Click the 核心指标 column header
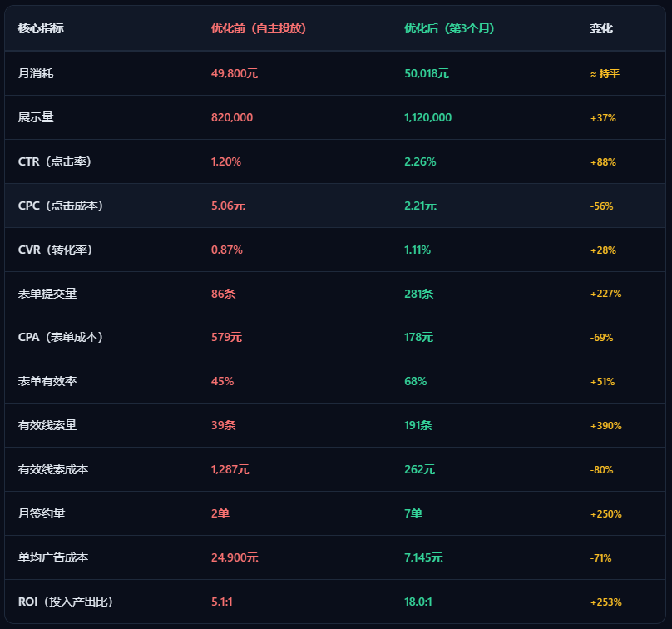Image resolution: width=672 pixels, height=629 pixels. [41, 29]
